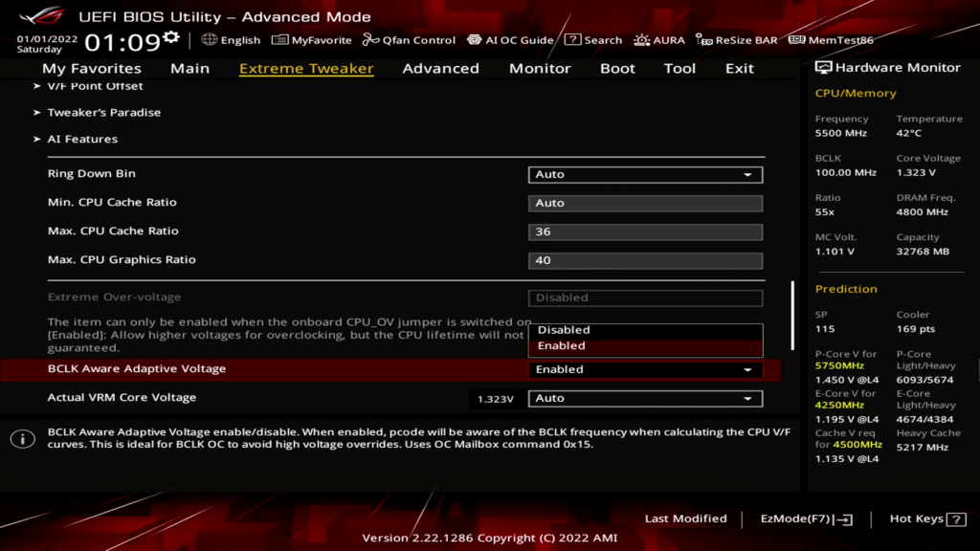The image size is (980, 551).
Task: Click the Extreme Over-voltage Disabled field
Action: (645, 298)
